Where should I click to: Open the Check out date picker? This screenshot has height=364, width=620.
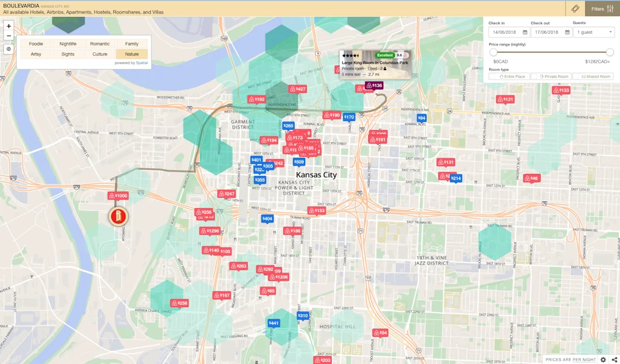(x=550, y=32)
